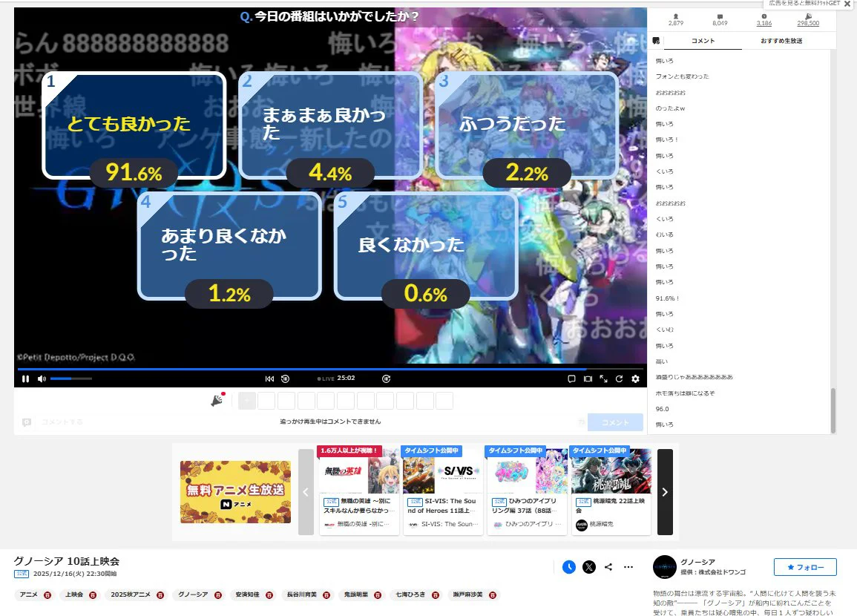Follow the グノーシア channel
The height and width of the screenshot is (616, 857).
[x=804, y=567]
